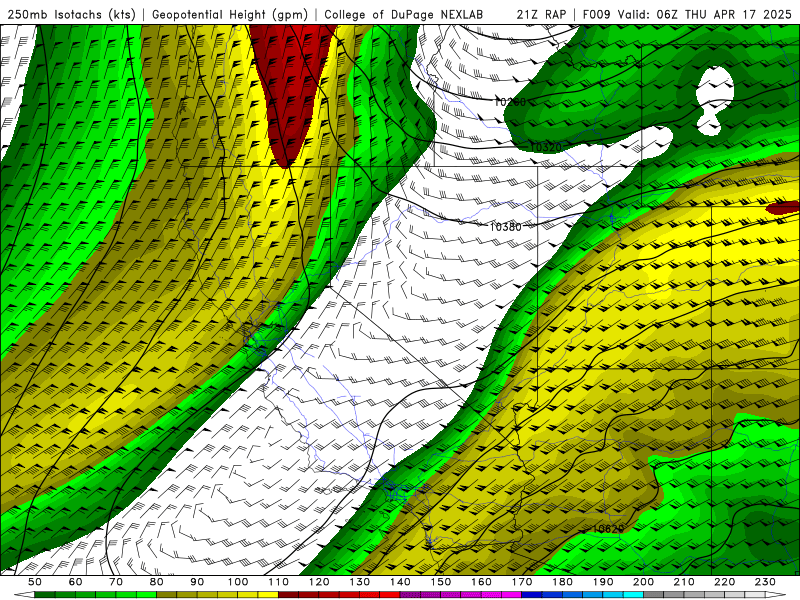Click the 230 color scale number
This screenshot has width=800, height=600.
(765, 582)
